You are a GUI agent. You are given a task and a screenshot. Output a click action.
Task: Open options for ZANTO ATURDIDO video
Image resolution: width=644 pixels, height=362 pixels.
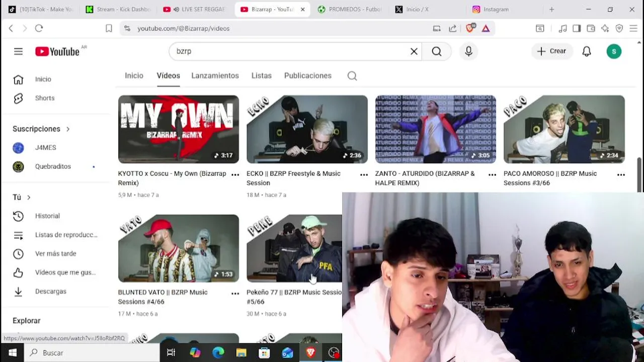pos(492,174)
